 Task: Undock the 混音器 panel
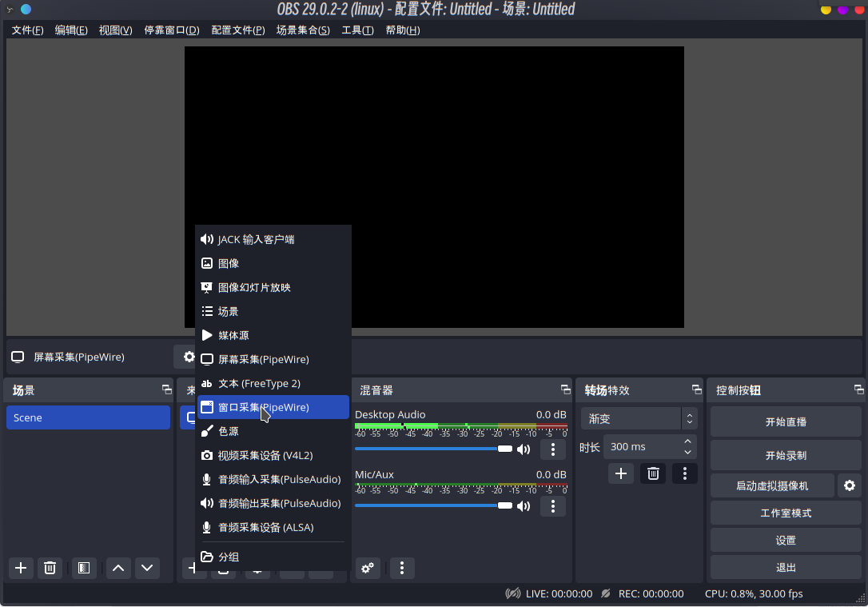[564, 389]
